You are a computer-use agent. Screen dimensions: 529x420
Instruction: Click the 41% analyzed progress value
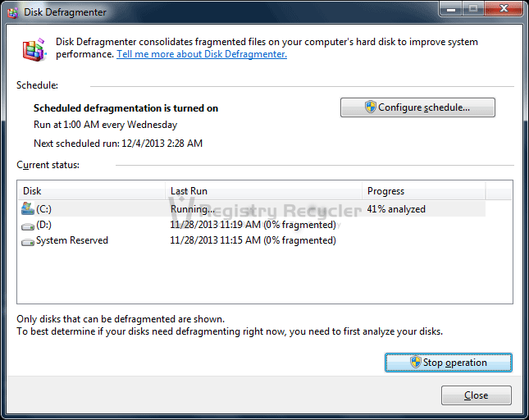click(x=396, y=209)
